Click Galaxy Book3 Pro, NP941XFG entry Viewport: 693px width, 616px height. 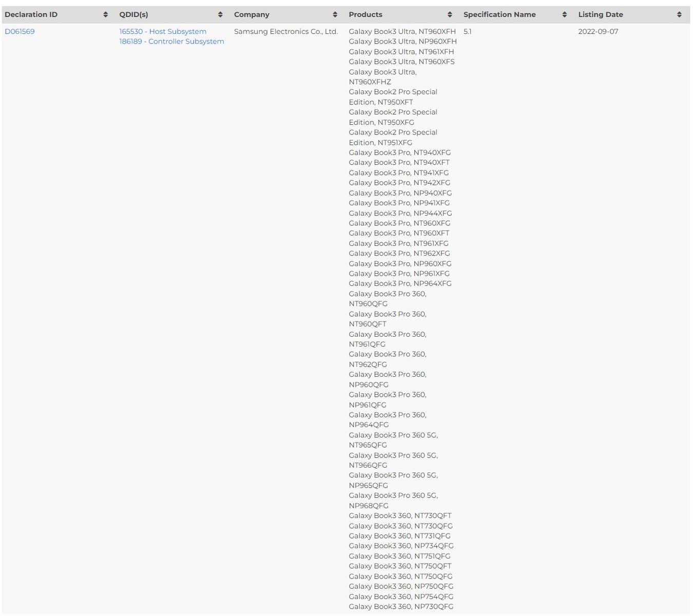(399, 203)
